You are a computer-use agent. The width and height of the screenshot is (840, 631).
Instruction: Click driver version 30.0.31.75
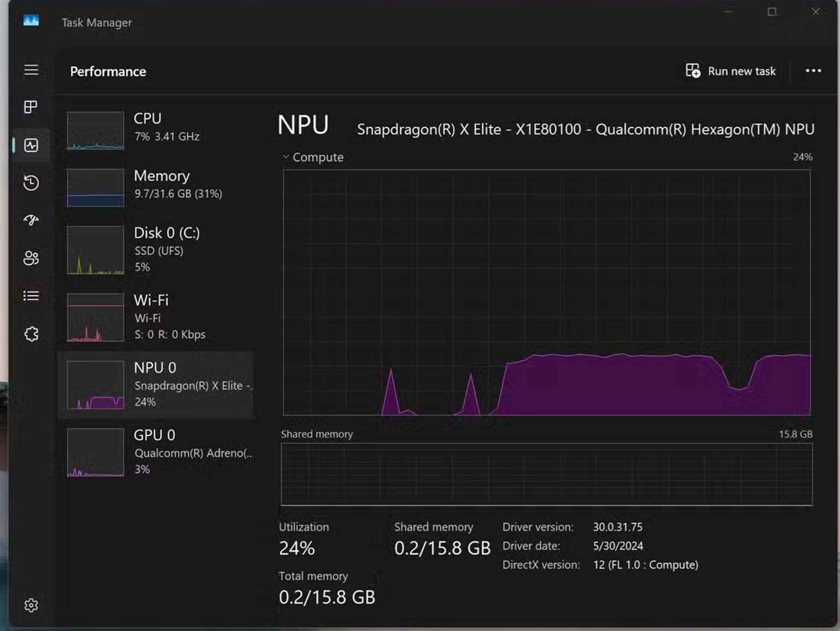click(617, 527)
